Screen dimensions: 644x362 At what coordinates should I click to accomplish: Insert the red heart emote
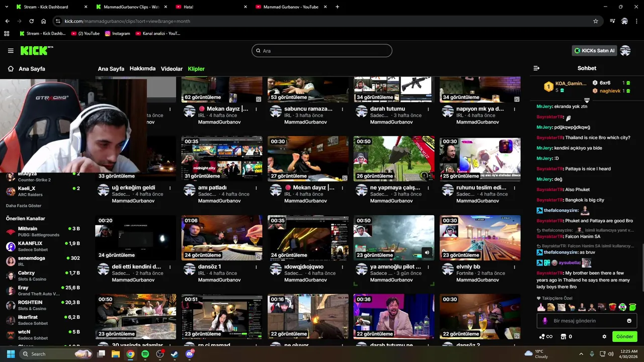point(612,307)
